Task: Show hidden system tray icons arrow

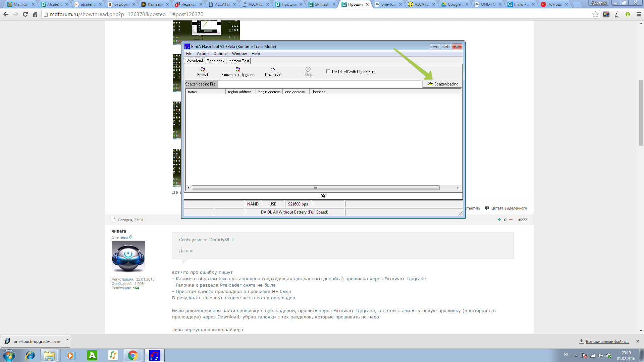Action: 576,356
